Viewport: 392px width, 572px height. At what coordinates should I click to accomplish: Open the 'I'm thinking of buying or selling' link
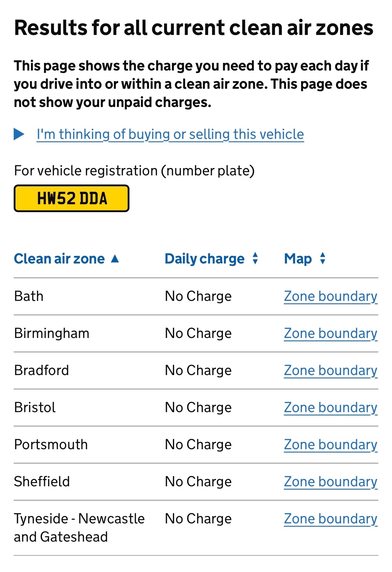pyautogui.click(x=170, y=134)
